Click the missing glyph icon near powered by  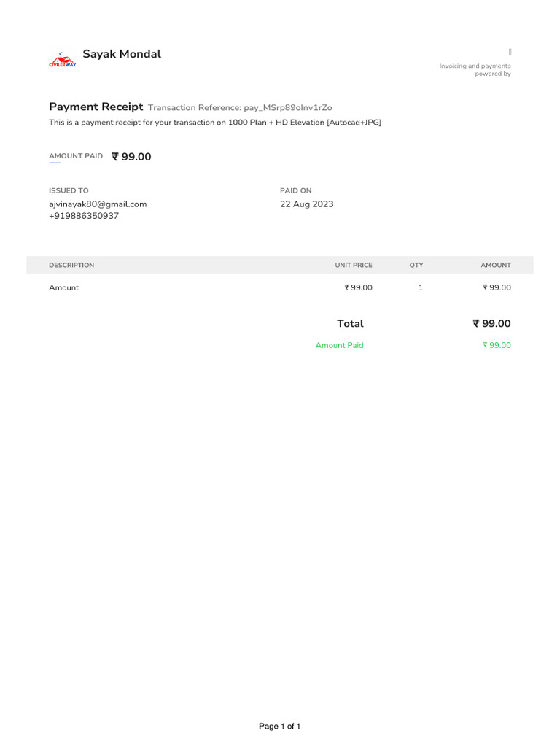click(510, 52)
